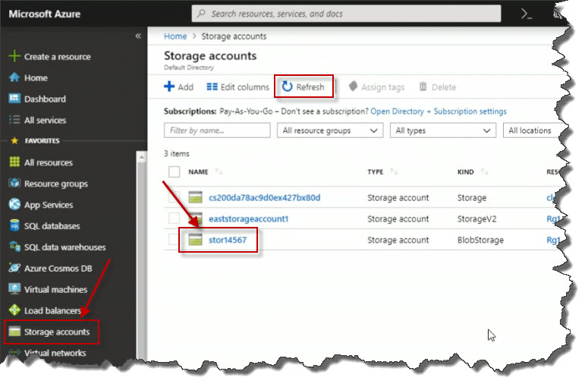Click the Home house icon in sidebar
The width and height of the screenshot is (588, 387).
coord(14,77)
